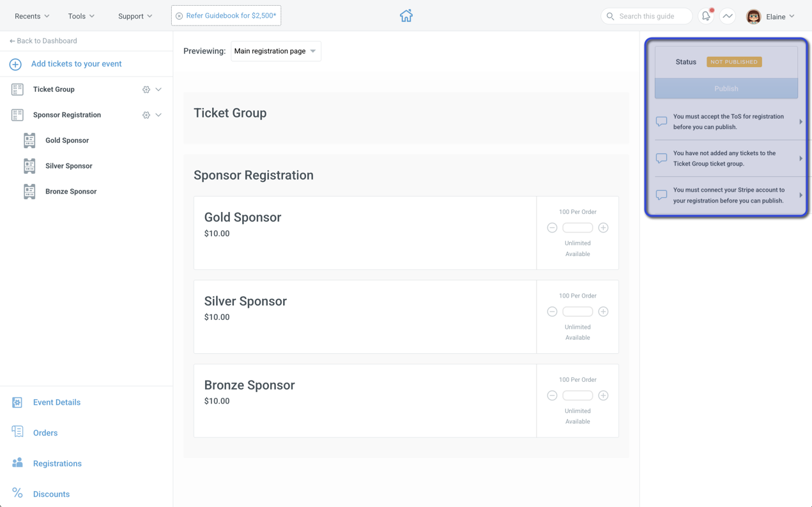The height and width of the screenshot is (507, 812).
Task: Click the plus icon to add tickets
Action: click(15, 64)
